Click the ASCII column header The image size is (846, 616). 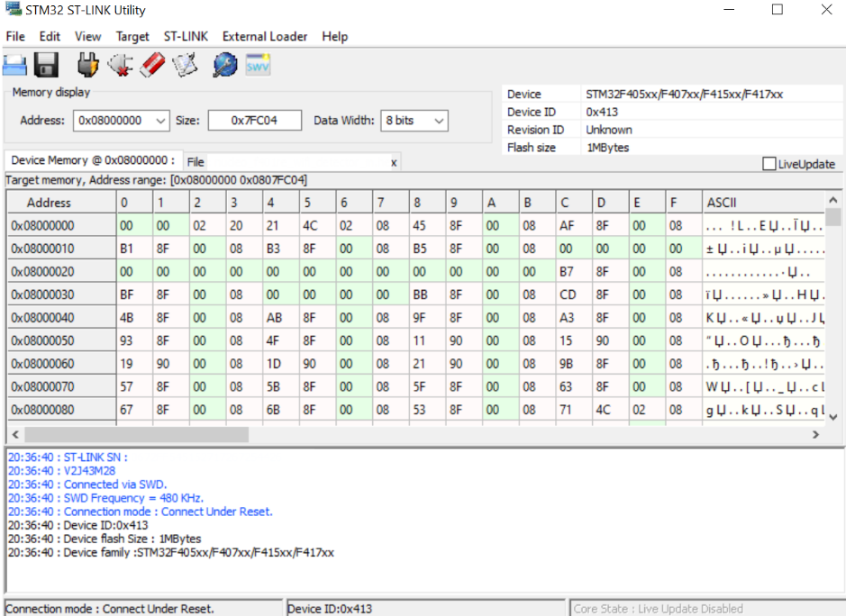(x=763, y=203)
